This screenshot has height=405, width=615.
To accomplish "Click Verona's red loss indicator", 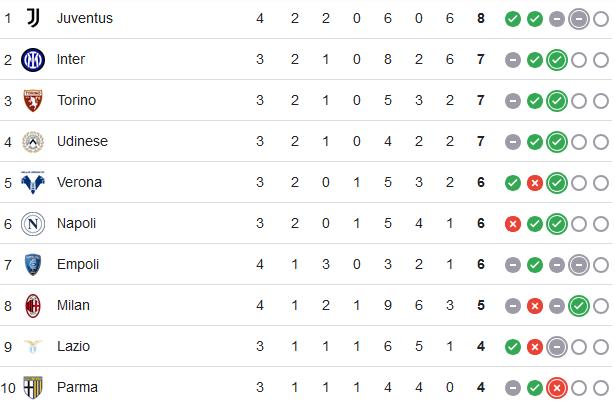I will (x=535, y=183).
